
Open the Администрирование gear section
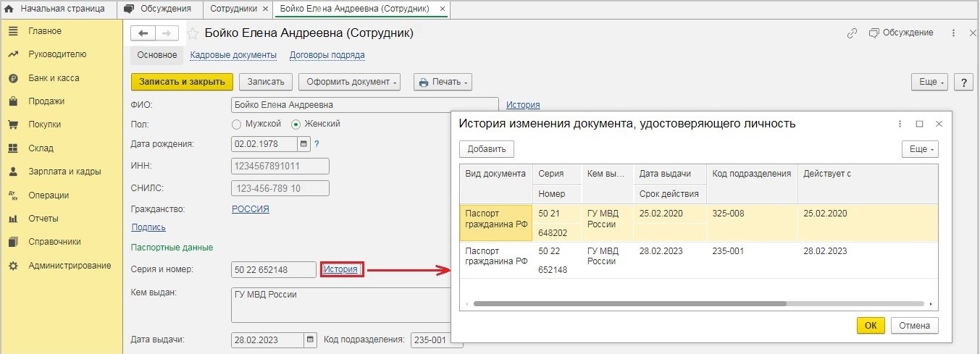tap(70, 266)
